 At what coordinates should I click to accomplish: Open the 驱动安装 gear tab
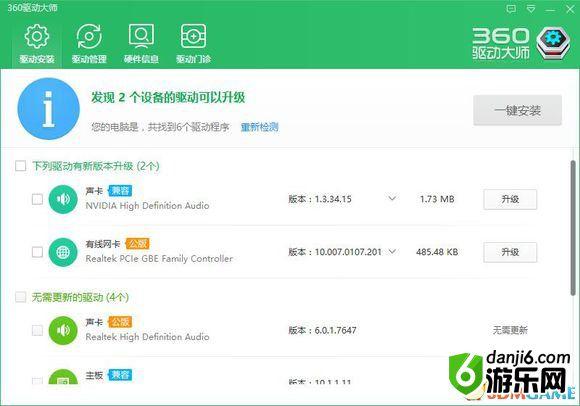click(x=37, y=44)
